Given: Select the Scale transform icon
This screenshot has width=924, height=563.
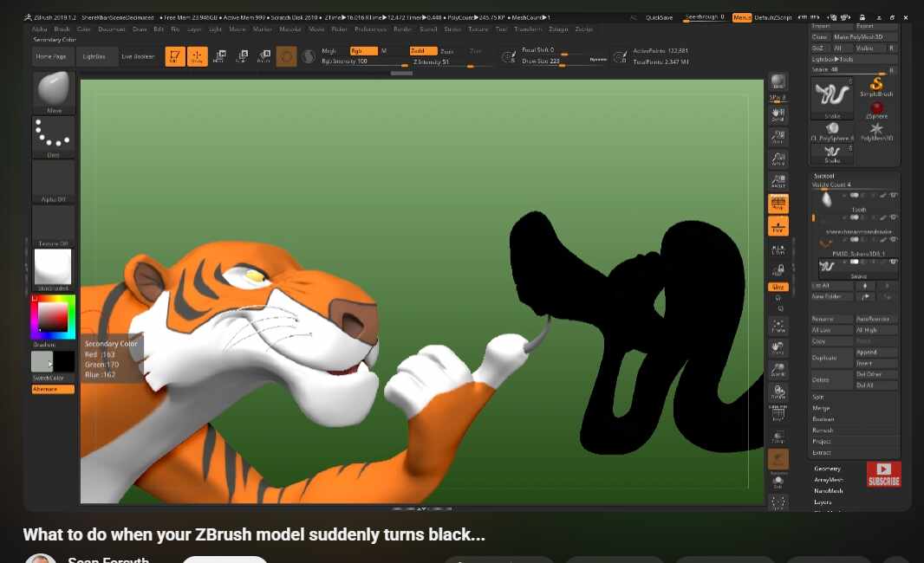Looking at the screenshot, I should point(242,56).
